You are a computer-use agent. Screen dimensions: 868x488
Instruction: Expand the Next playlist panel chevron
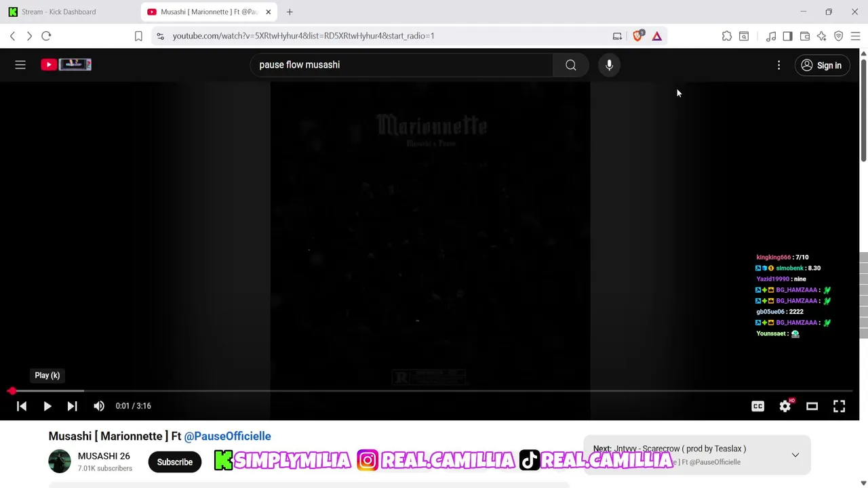click(795, 455)
